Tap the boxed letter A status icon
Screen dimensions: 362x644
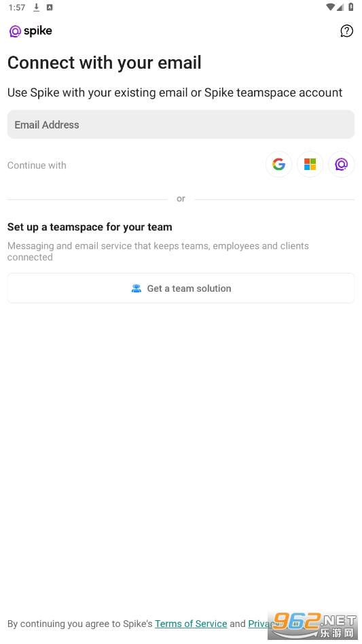click(50, 7)
